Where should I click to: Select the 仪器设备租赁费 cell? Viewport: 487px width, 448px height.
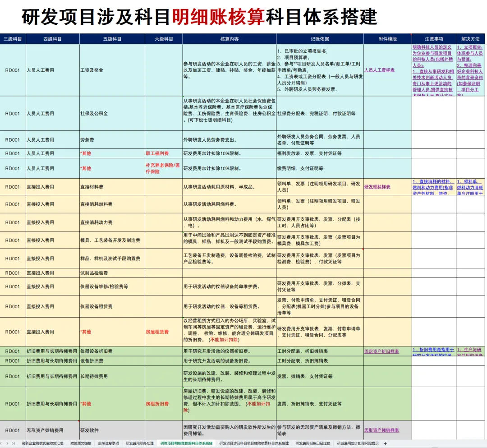click(112, 306)
